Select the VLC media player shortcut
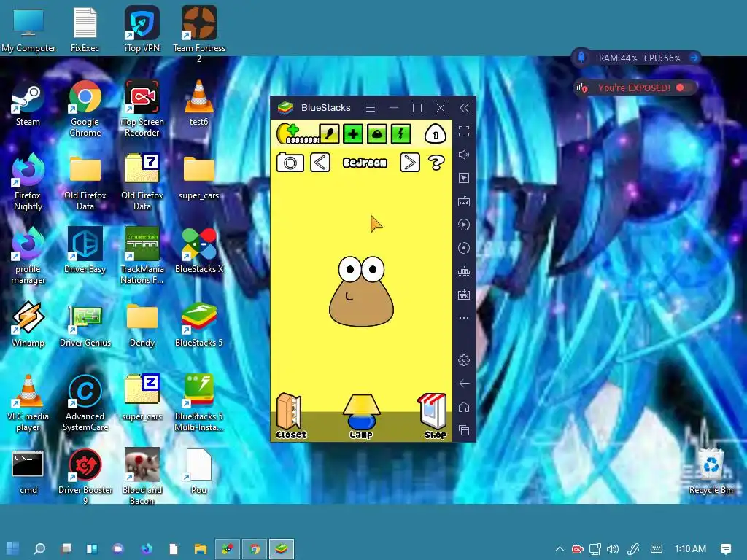 click(x=28, y=404)
